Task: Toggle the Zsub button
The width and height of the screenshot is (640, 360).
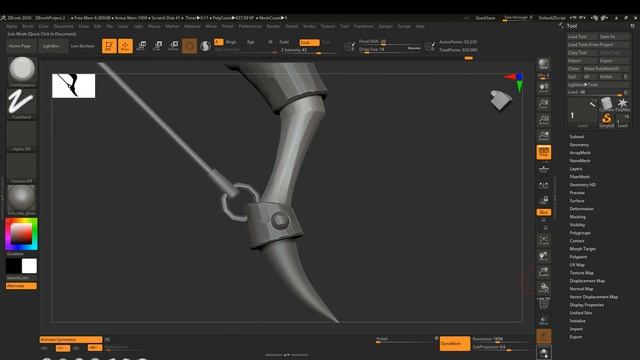Action: point(309,42)
